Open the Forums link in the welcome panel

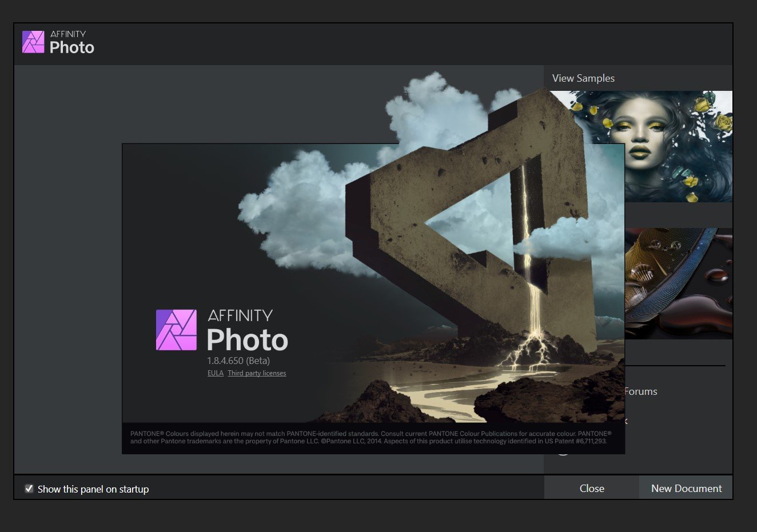click(x=641, y=391)
